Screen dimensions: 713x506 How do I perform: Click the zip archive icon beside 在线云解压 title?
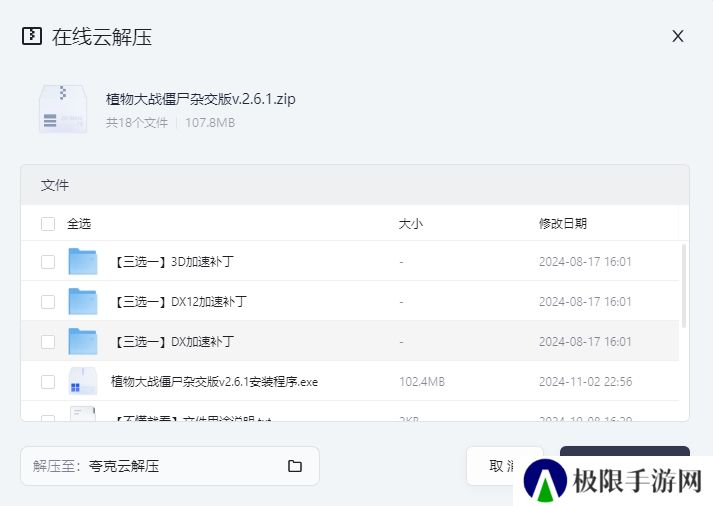(32, 36)
